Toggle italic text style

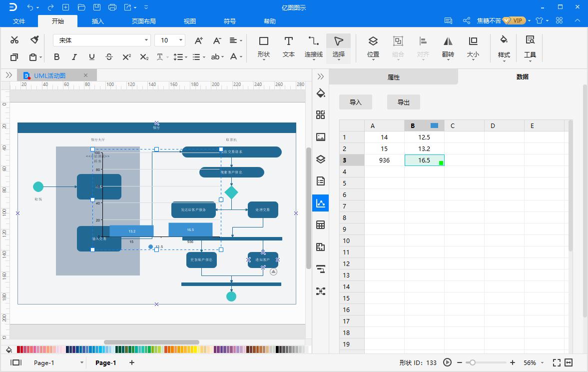pyautogui.click(x=74, y=57)
